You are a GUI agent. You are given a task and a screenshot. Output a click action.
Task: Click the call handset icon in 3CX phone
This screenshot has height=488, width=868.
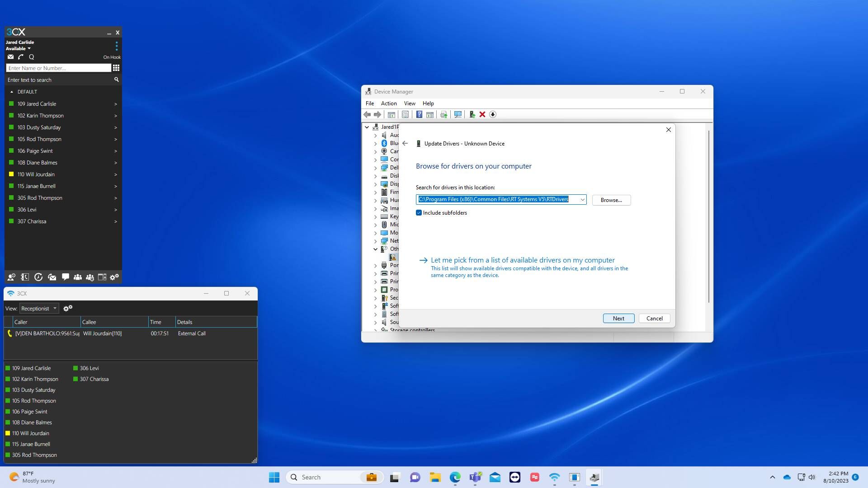click(21, 57)
